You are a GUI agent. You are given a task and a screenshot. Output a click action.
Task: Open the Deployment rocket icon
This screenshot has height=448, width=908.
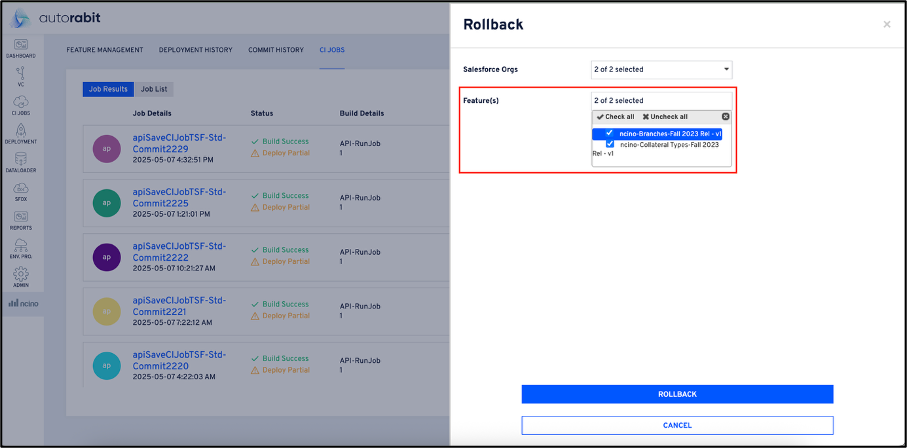coord(21,134)
